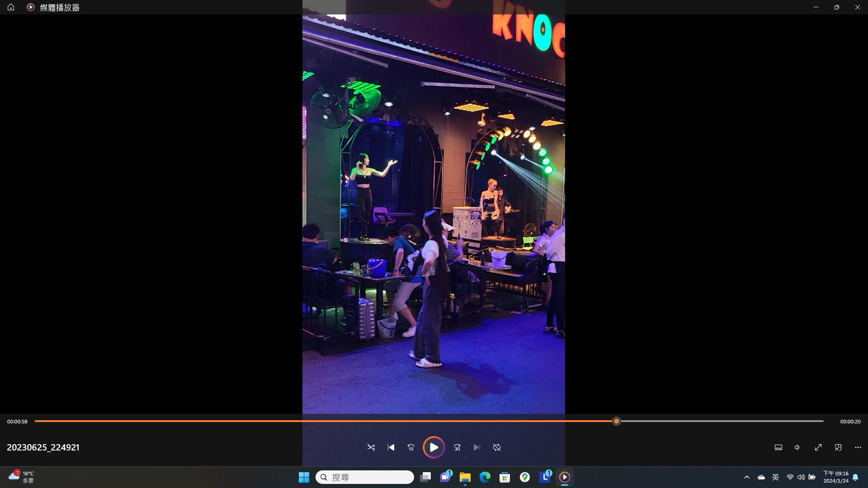Launch Microsoft Edge from the taskbar
Screen dimensions: 868x488
pyautogui.click(x=485, y=477)
